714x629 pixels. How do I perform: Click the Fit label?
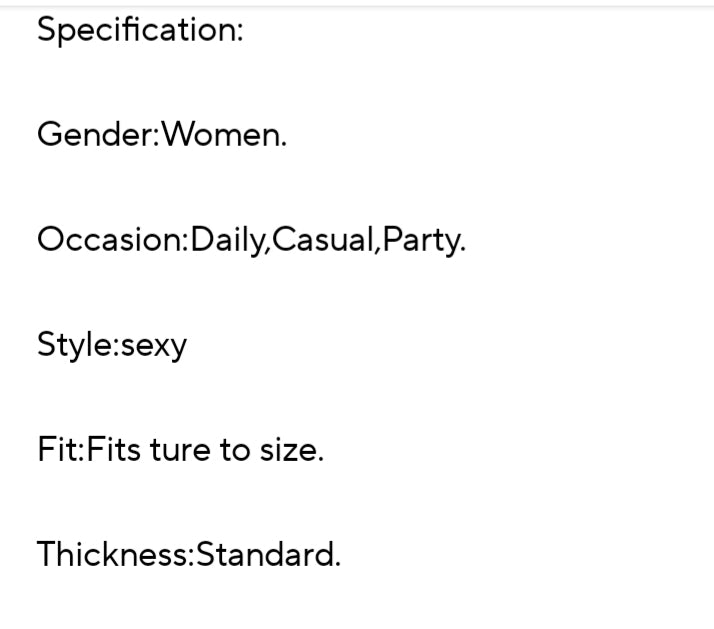56,450
